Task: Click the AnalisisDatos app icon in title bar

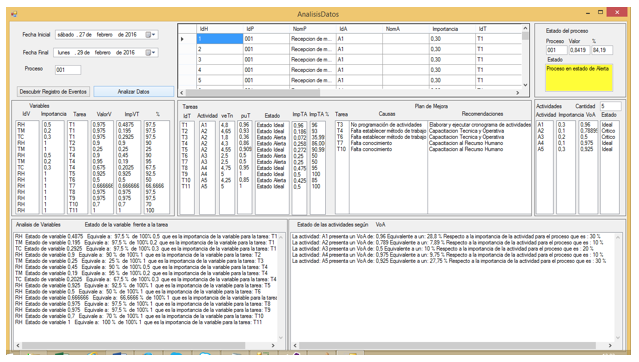Action: click(x=15, y=14)
